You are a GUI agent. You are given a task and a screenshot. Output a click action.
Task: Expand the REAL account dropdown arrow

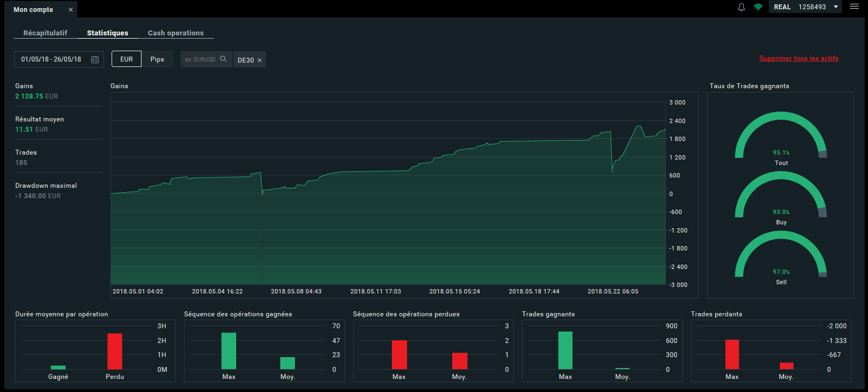coord(836,7)
